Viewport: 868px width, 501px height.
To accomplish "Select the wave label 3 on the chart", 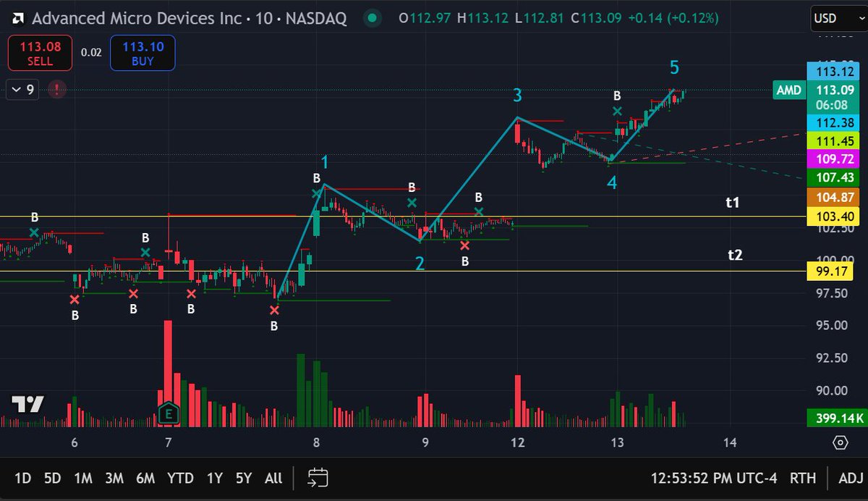I will point(517,95).
